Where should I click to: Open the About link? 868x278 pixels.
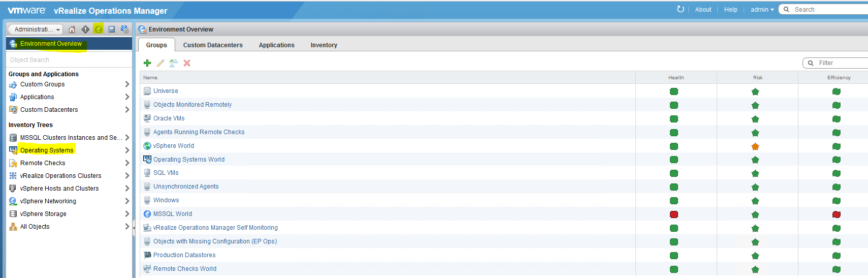(x=703, y=10)
